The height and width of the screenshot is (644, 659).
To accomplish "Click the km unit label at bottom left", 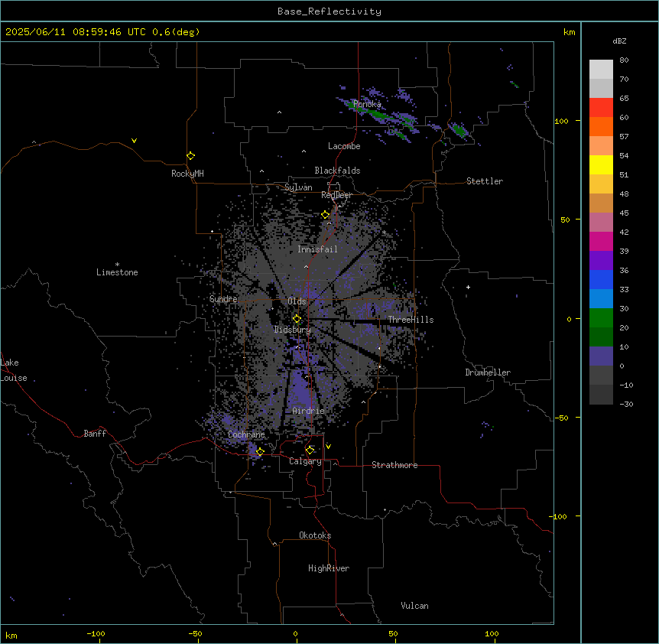I will click(x=11, y=635).
